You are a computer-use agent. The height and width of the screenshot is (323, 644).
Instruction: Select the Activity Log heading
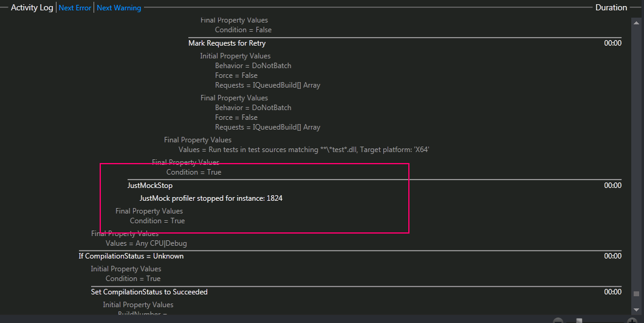click(x=32, y=8)
